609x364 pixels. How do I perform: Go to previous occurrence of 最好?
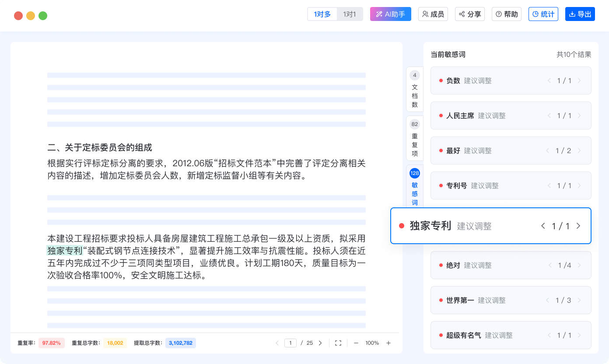pyautogui.click(x=547, y=150)
